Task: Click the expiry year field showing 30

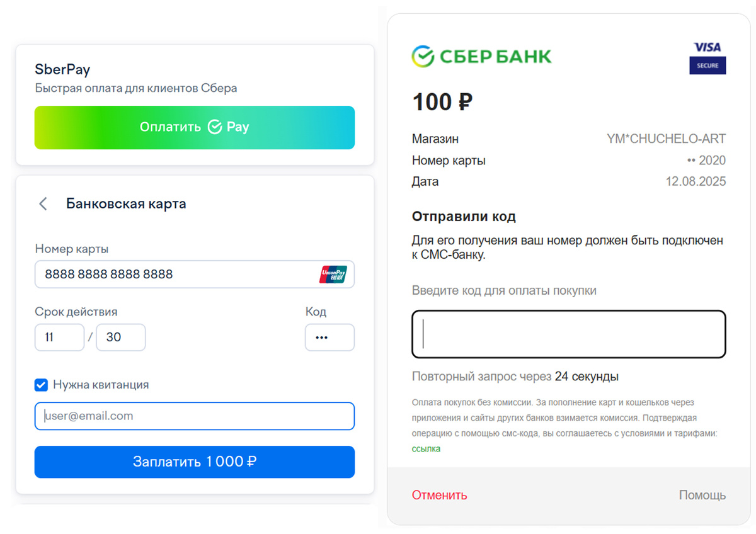Action: (121, 338)
